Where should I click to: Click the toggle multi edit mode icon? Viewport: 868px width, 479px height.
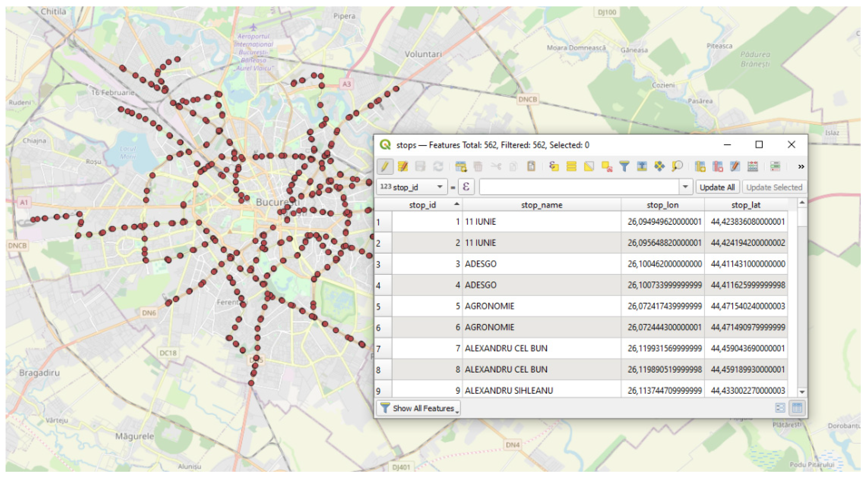tap(403, 166)
